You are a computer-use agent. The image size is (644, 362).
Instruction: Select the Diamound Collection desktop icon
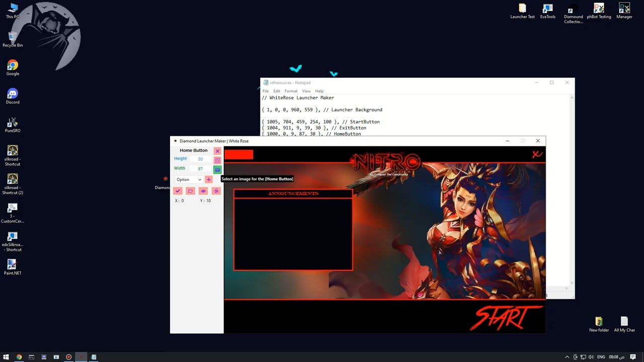(x=573, y=14)
